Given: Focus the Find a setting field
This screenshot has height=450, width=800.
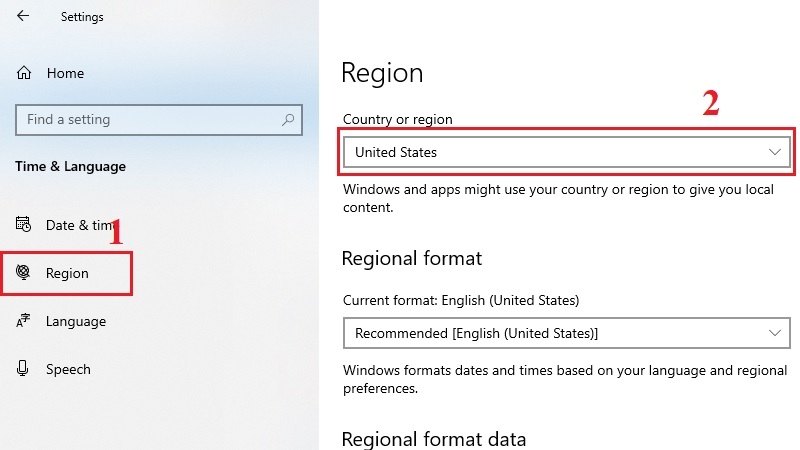Looking at the screenshot, I should click(x=159, y=120).
